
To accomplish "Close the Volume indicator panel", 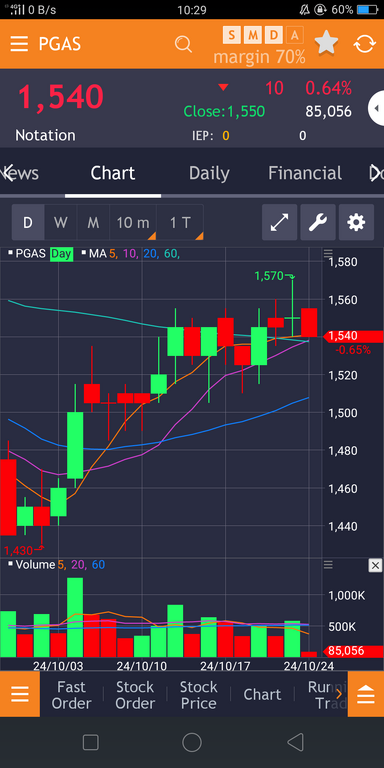I will click(x=375, y=565).
